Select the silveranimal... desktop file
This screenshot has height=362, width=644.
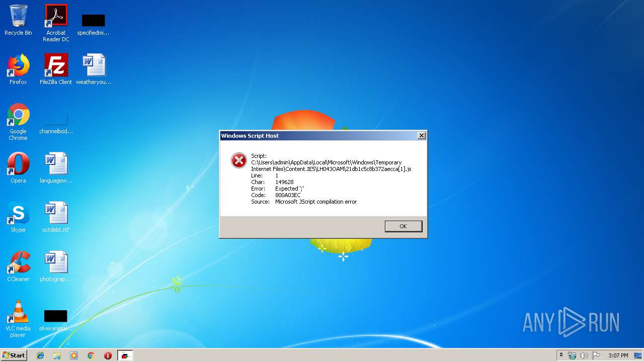point(56,320)
